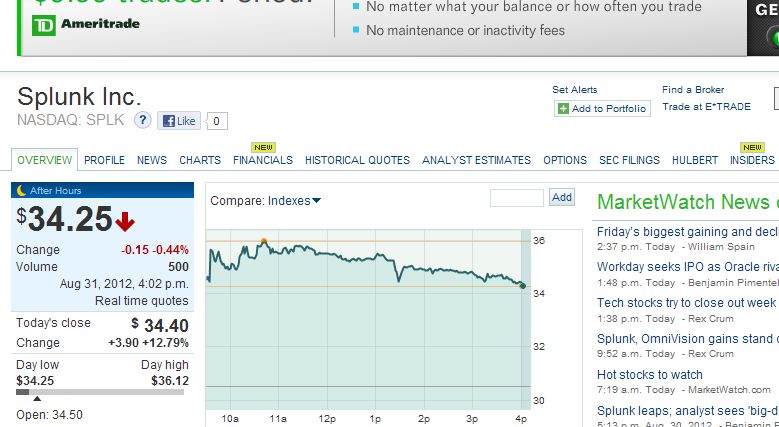
Task: Click the TD Ameritrade logo icon
Action: [x=44, y=25]
